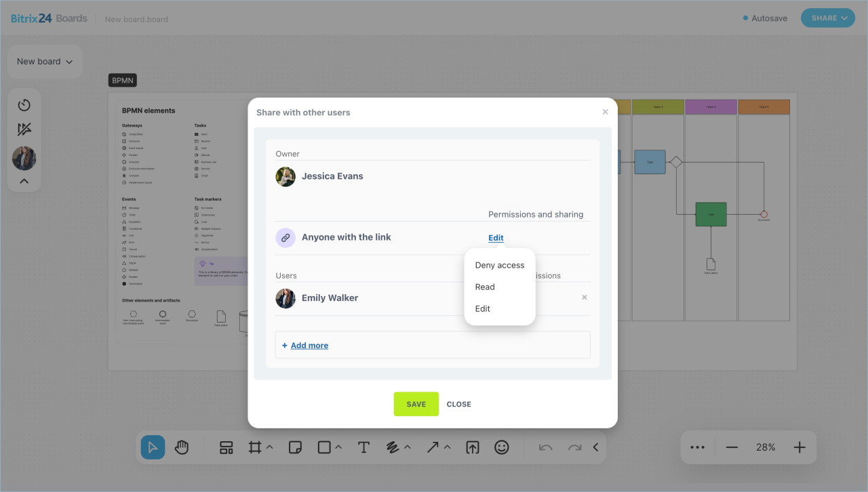The image size is (868, 492).
Task: Select the hand pan tool
Action: coord(181,447)
